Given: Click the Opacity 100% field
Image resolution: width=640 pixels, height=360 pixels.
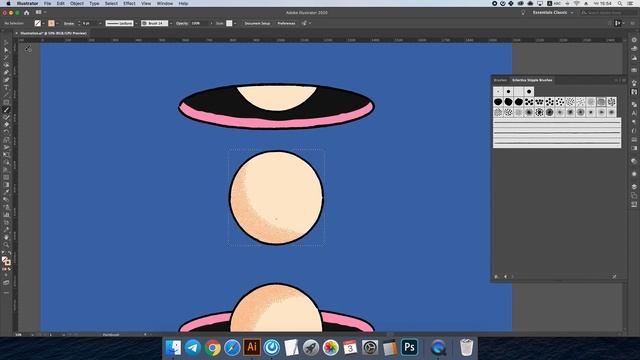Looking at the screenshot, I should 199,23.
